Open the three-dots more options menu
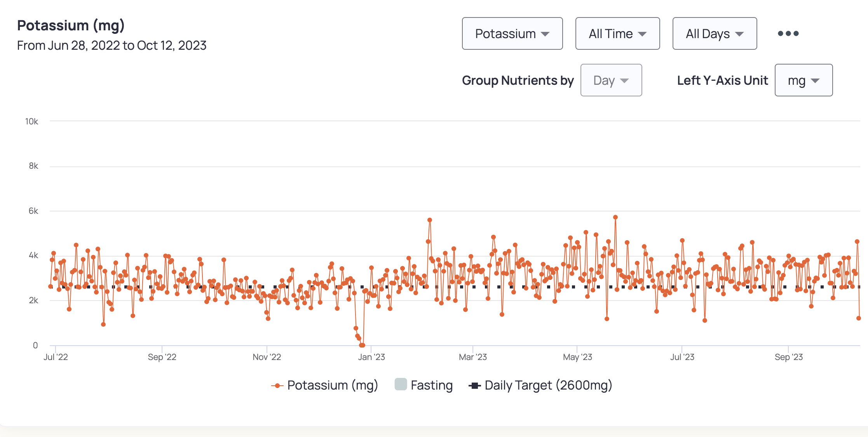 [788, 33]
